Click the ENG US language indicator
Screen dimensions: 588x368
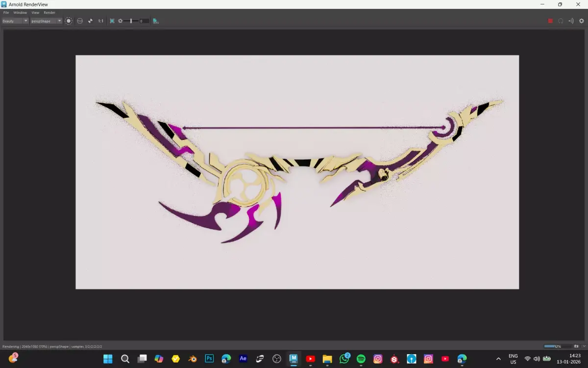pyautogui.click(x=513, y=359)
